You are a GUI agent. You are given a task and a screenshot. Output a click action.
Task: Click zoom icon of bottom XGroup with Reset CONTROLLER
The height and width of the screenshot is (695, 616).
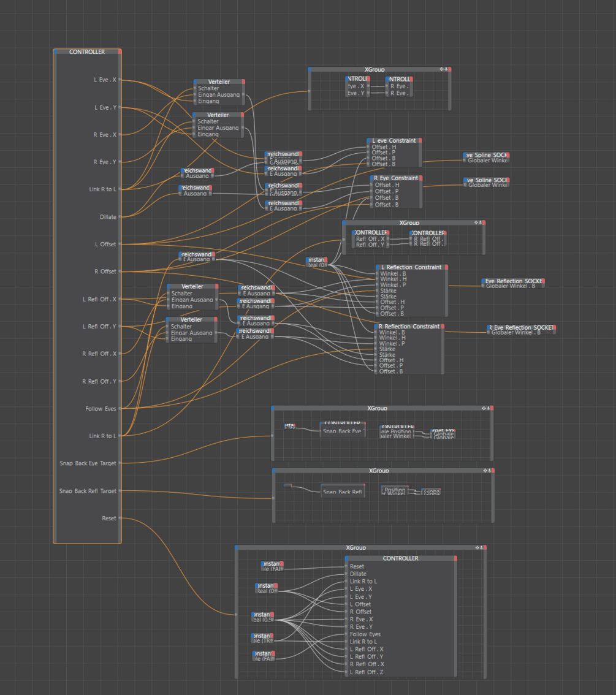(x=481, y=547)
